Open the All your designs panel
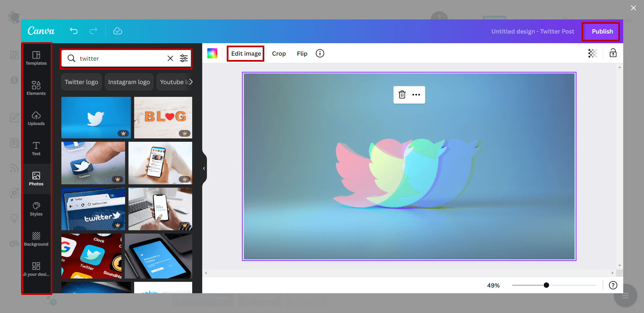This screenshot has height=313, width=644. coord(36,269)
